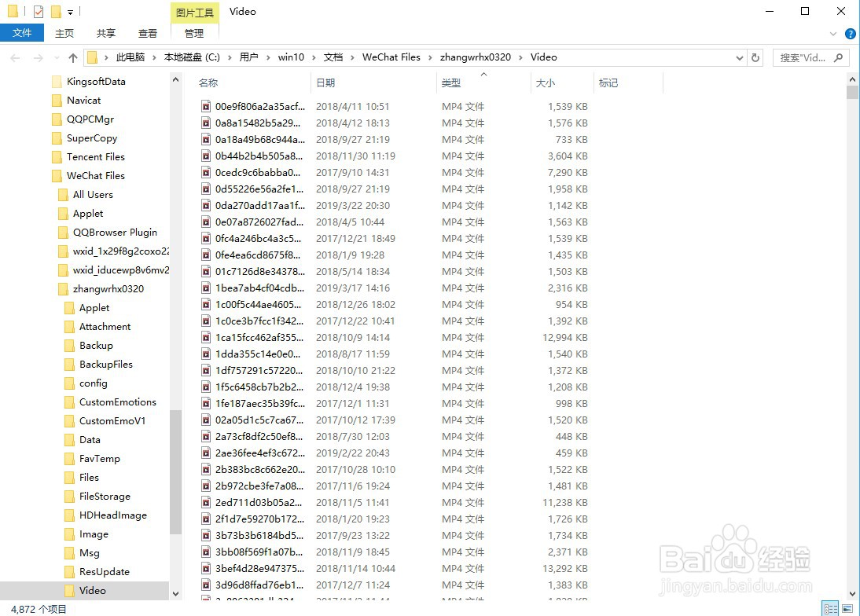Select wxid_1x29f8g2coxo22 folder in tree
Image resolution: width=860 pixels, height=616 pixels.
click(x=120, y=251)
